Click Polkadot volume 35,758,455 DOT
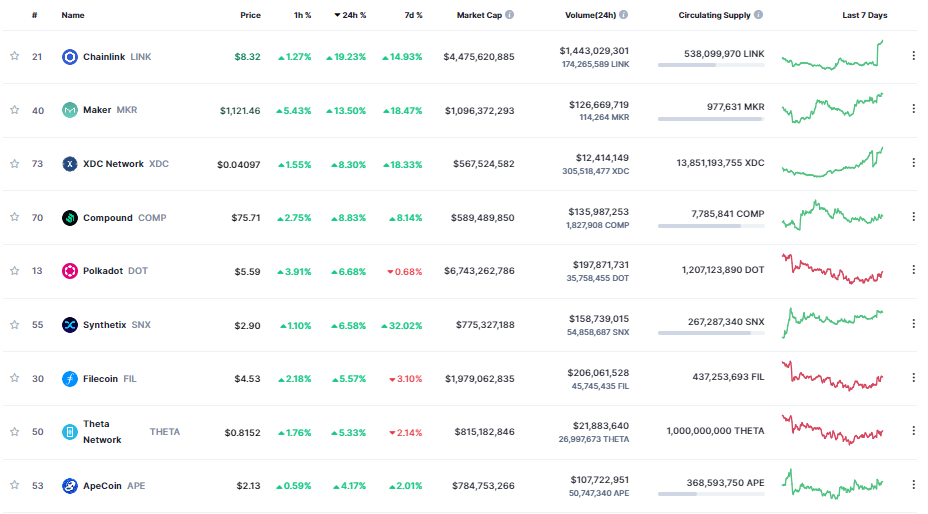This screenshot has width=928, height=514. coord(597,278)
